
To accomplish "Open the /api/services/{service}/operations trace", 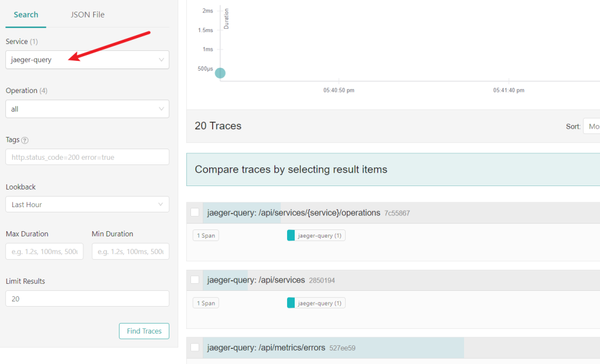I will (x=294, y=213).
